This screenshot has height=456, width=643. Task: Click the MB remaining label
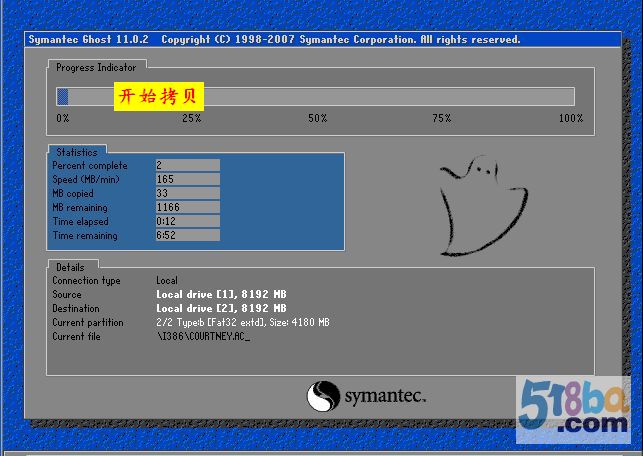click(x=80, y=207)
